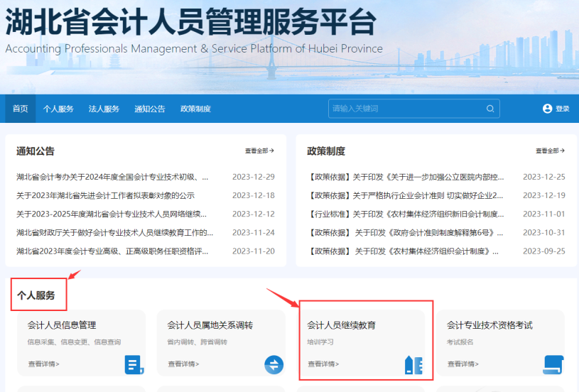Click the 会计人员继续教育 books icon
This screenshot has width=579, height=392.
click(x=413, y=365)
